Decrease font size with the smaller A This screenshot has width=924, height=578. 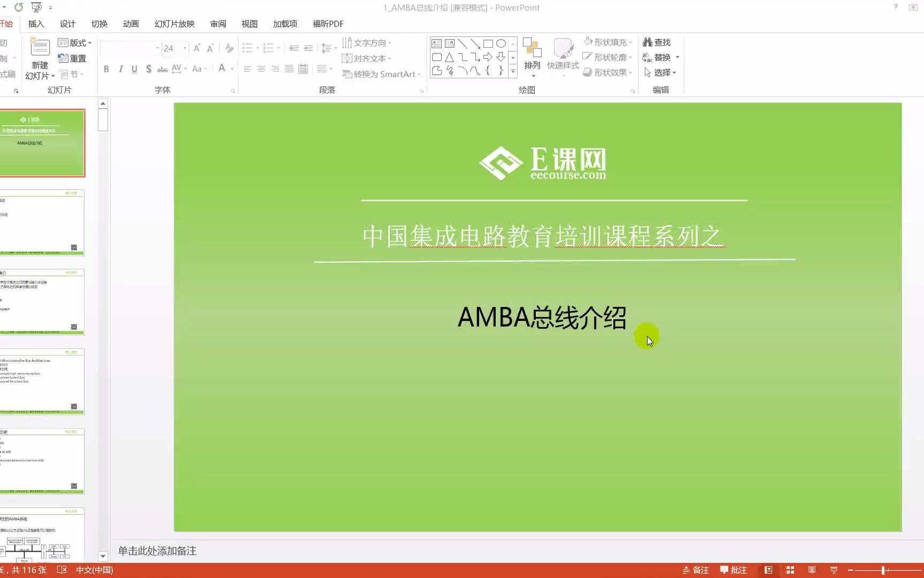[210, 48]
